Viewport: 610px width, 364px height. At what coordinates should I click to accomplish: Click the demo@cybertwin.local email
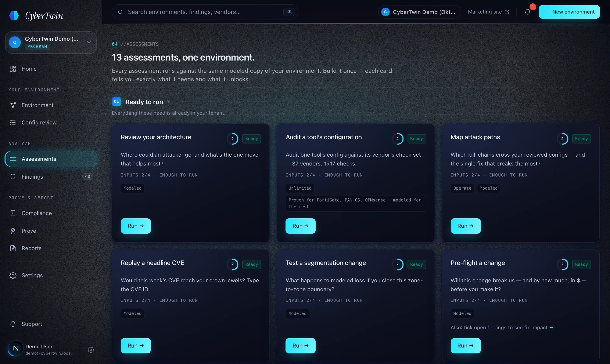pyautogui.click(x=49, y=353)
